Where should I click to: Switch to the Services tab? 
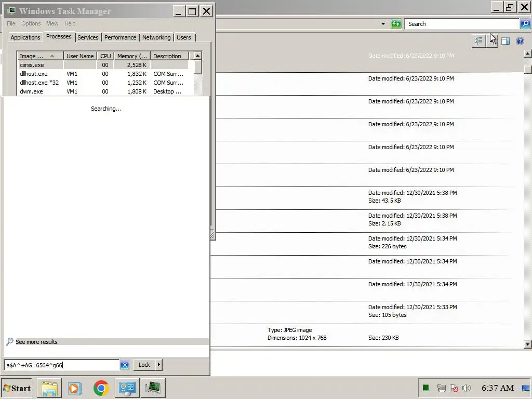[x=88, y=37]
